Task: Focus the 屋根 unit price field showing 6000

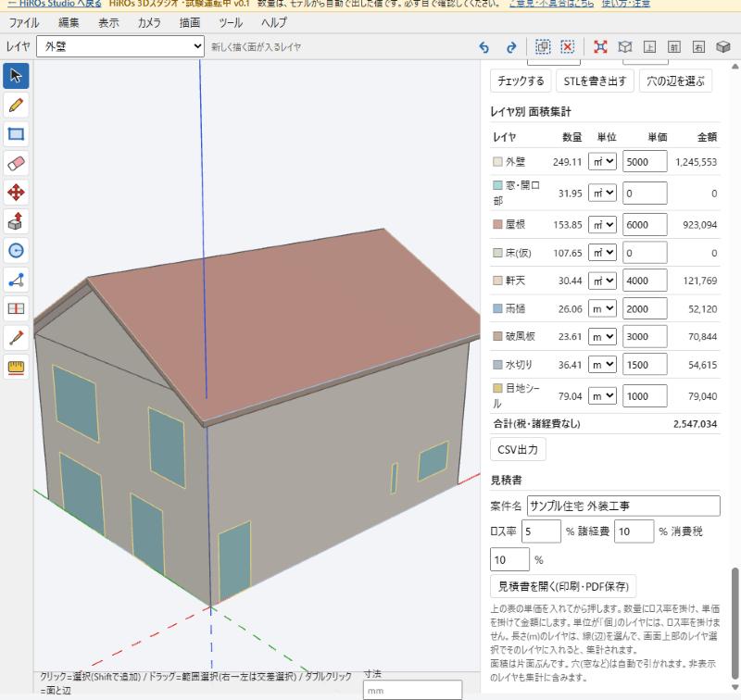Action: pos(645,224)
